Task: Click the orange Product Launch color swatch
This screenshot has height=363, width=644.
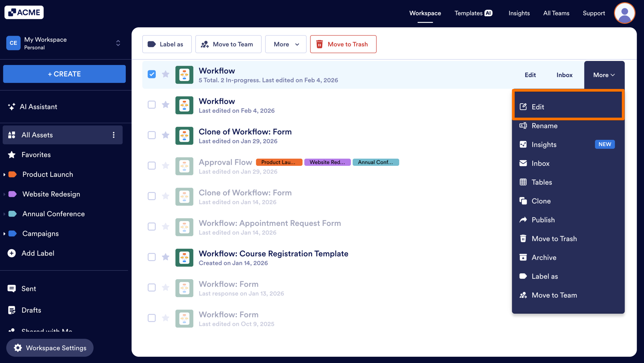Action: coord(12,174)
